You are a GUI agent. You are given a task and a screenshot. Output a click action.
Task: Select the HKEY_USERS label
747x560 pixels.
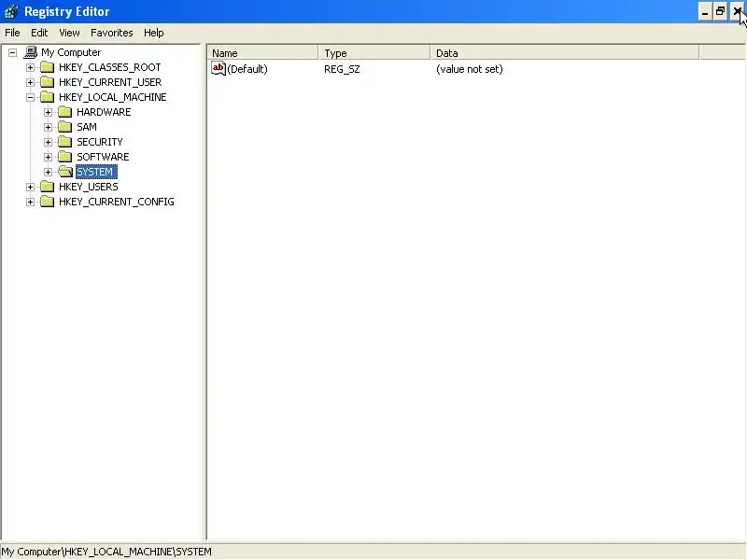88,187
